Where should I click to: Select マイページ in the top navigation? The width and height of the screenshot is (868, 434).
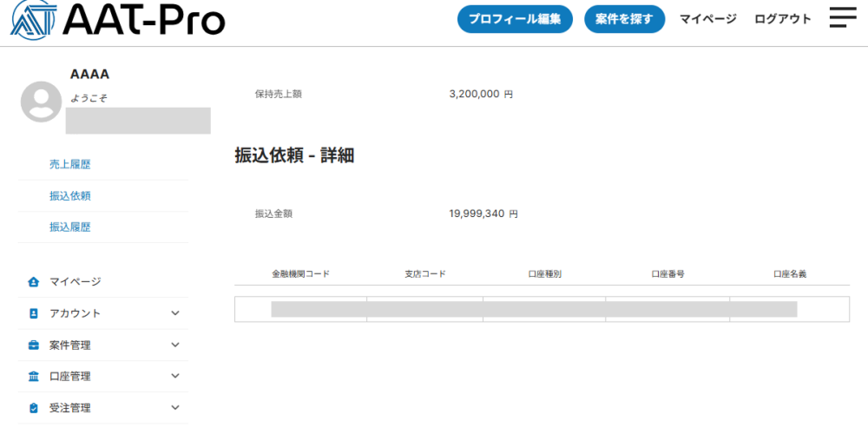coord(707,19)
